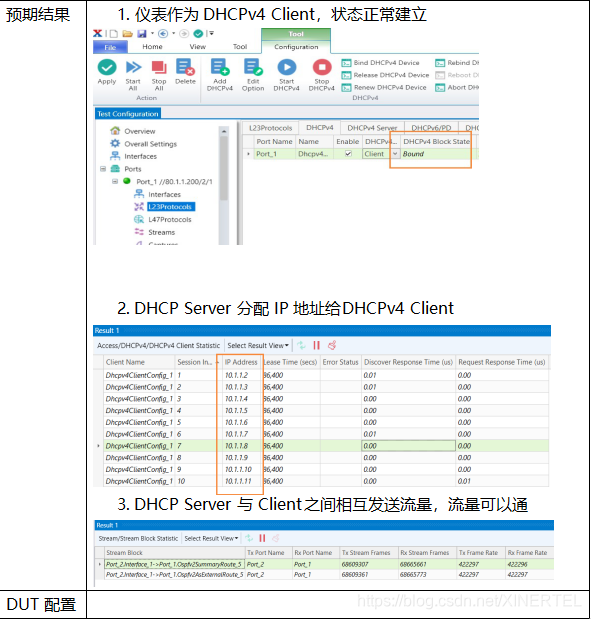Collapse the Port_1 //80.1.1.200/2/1 node
Viewport: 591px width, 619px height.
pos(115,182)
